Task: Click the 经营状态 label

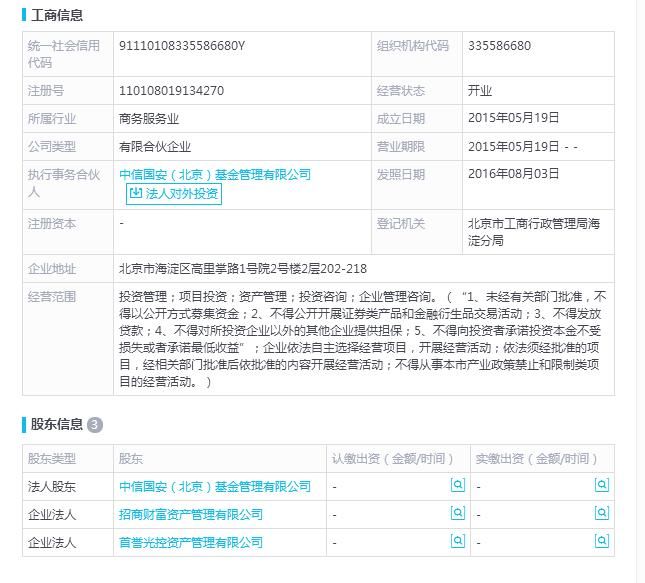Action: [401, 91]
